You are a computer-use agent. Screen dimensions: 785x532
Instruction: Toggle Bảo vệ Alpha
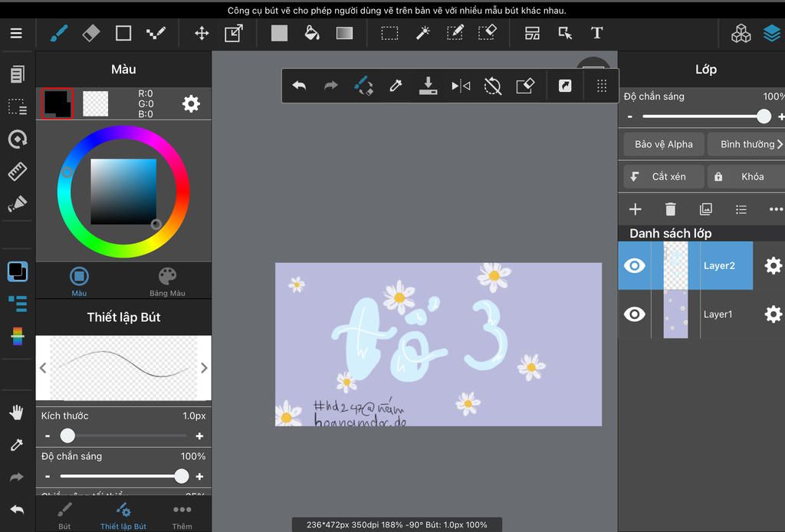tap(663, 144)
